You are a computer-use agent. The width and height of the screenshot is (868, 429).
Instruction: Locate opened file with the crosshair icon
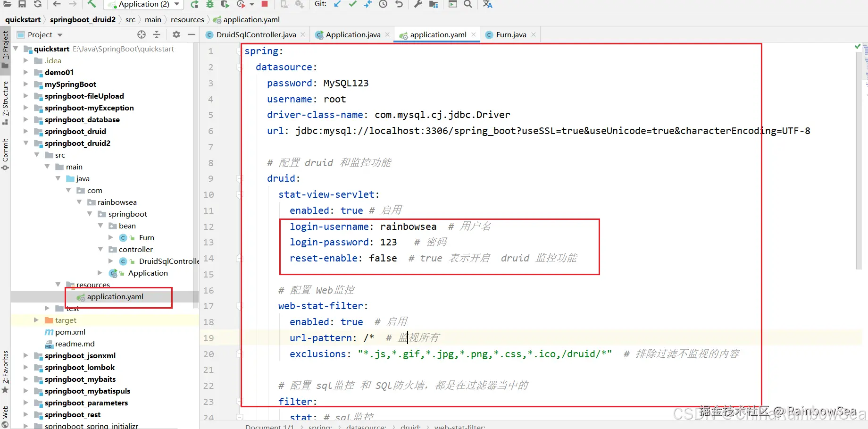point(142,34)
